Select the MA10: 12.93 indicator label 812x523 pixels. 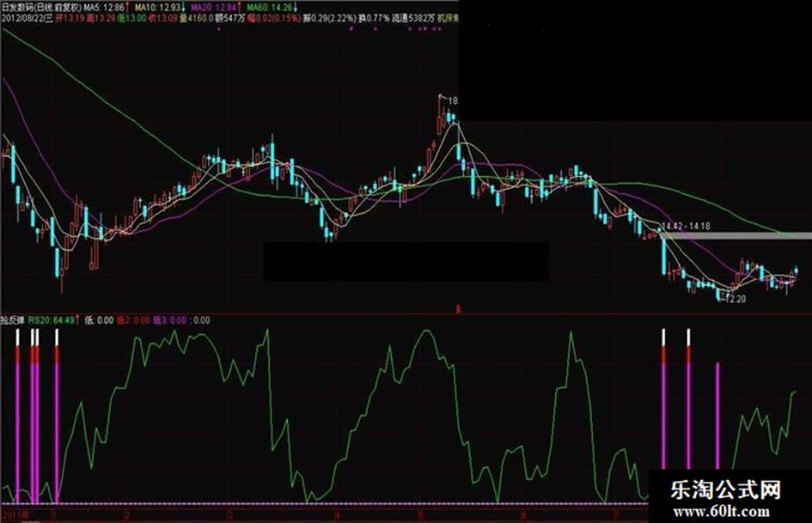pyautogui.click(x=158, y=7)
